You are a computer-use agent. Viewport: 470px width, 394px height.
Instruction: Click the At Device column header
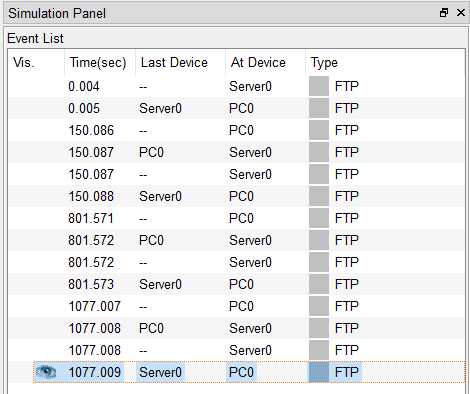pyautogui.click(x=258, y=62)
